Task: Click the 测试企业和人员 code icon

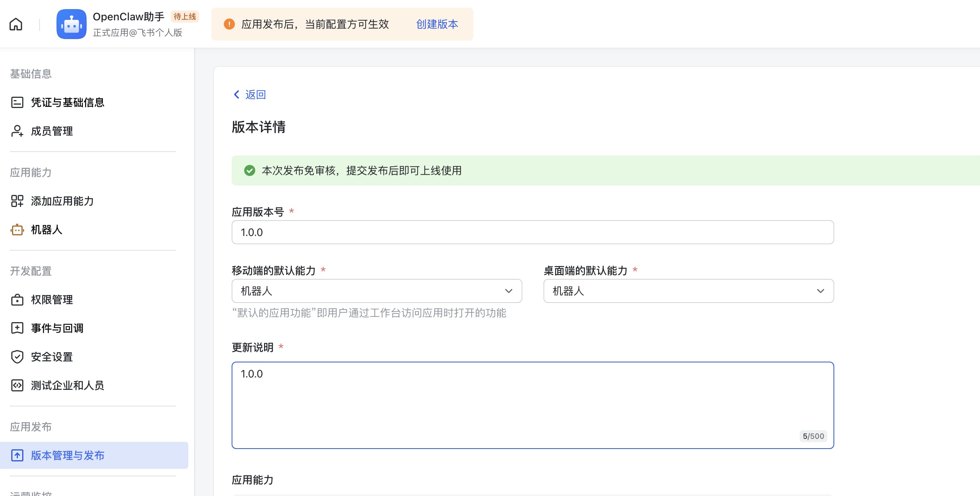Action: pyautogui.click(x=17, y=385)
